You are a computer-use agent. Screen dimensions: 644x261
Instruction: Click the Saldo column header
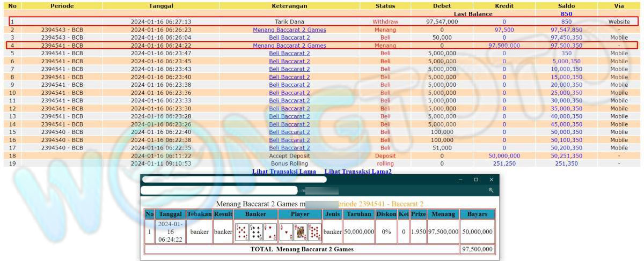coord(566,6)
